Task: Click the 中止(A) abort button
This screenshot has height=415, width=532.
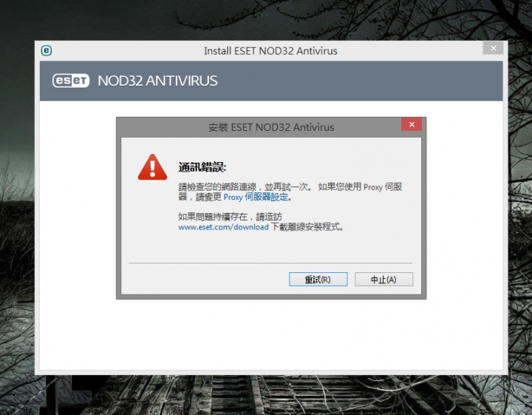Action: click(x=383, y=279)
